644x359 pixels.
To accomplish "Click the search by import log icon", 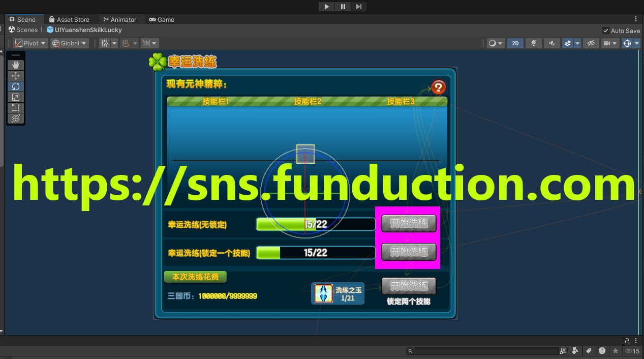I will pyautogui.click(x=602, y=351).
